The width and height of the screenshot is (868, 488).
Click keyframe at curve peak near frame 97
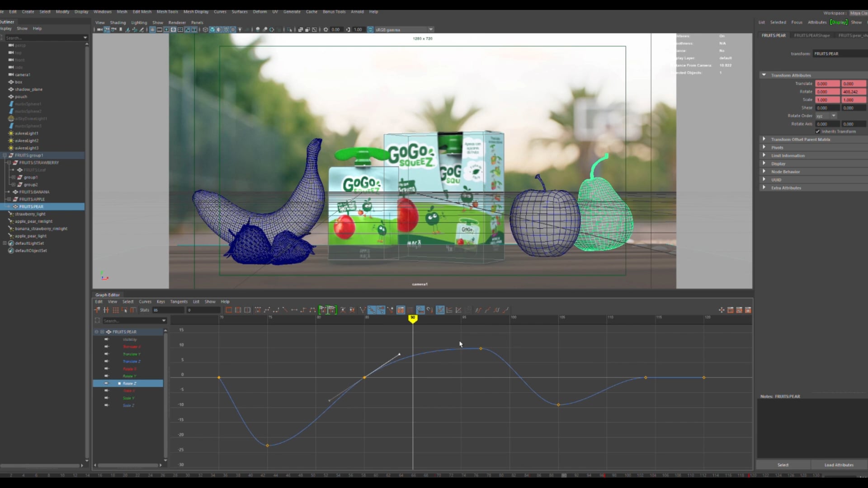point(481,348)
